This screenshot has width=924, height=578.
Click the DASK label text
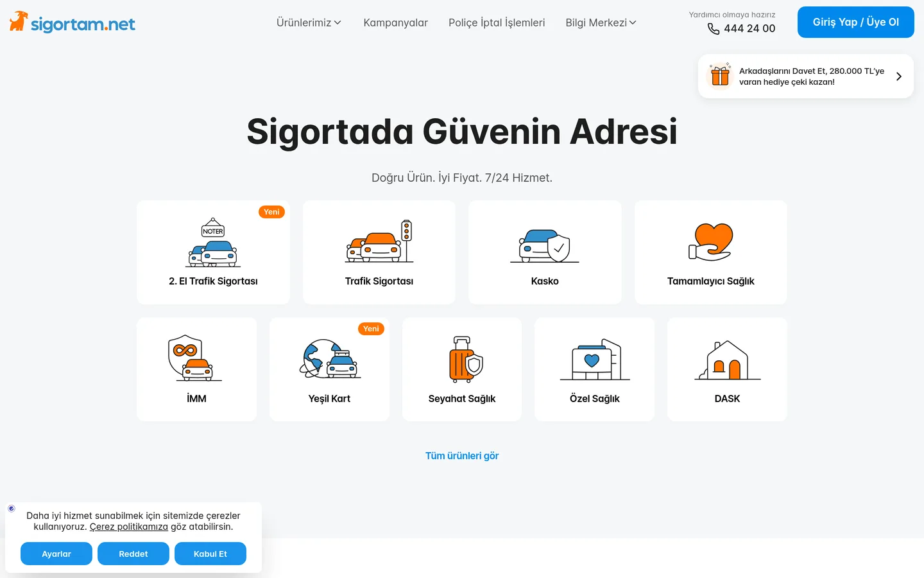tap(727, 398)
